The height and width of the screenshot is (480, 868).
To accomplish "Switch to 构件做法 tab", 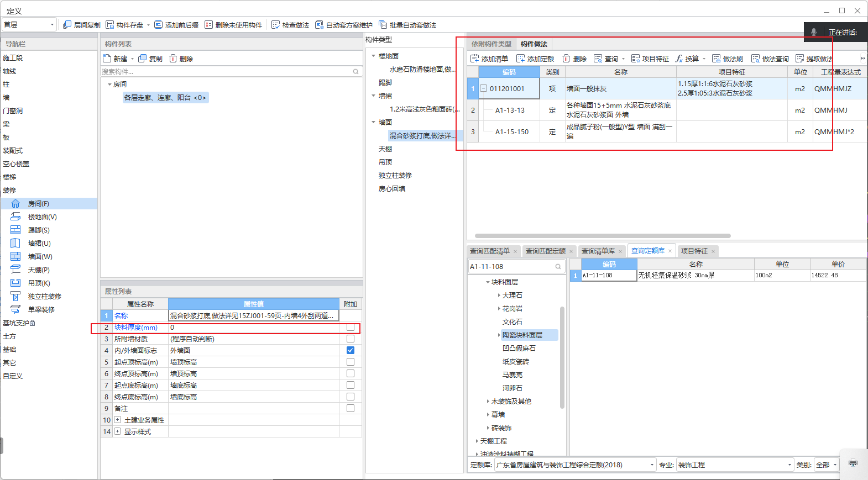I will tap(534, 44).
